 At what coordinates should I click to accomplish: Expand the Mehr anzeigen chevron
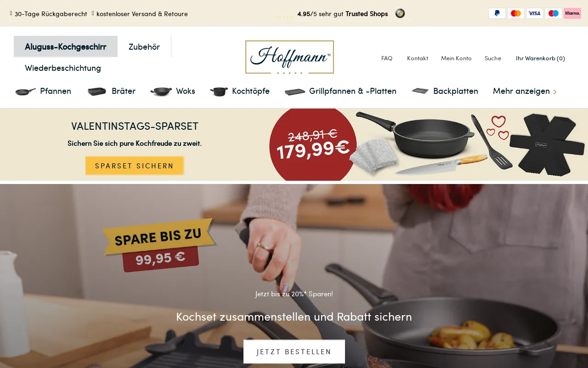click(x=555, y=92)
